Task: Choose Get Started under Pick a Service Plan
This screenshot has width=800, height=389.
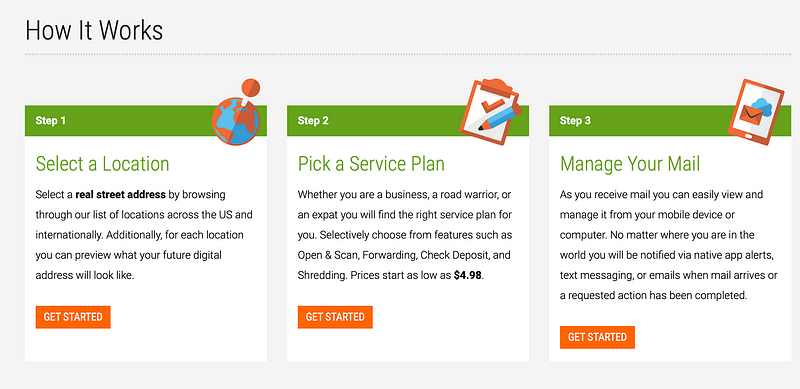Action: tap(335, 317)
